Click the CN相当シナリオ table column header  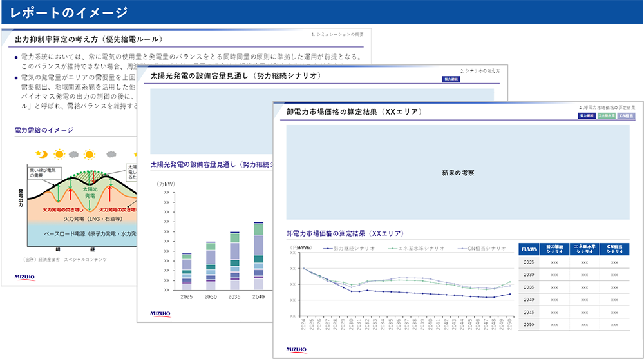point(614,249)
